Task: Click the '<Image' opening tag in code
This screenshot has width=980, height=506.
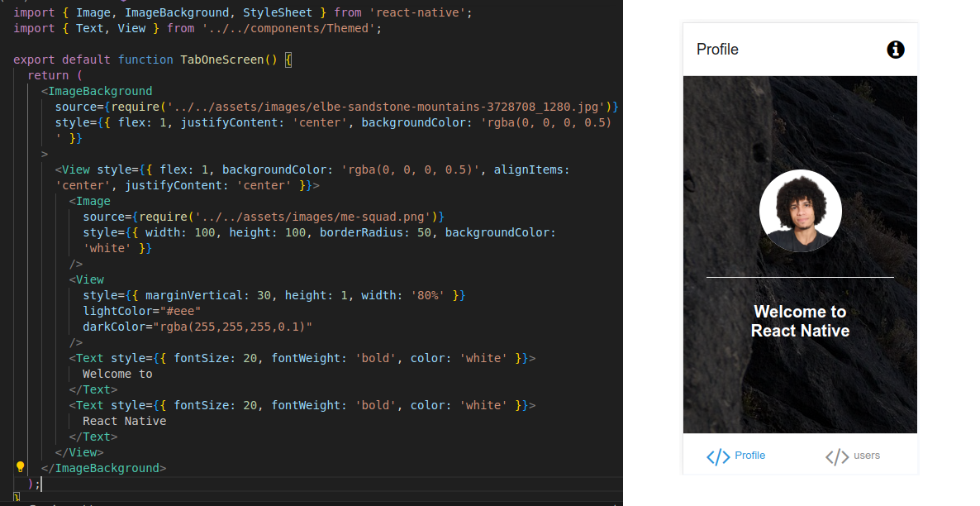Action: pyautogui.click(x=89, y=201)
